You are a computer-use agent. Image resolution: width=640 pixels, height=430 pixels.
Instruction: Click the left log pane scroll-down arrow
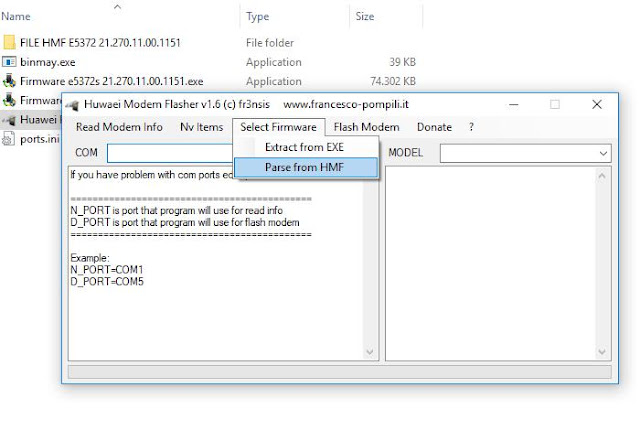click(x=370, y=352)
